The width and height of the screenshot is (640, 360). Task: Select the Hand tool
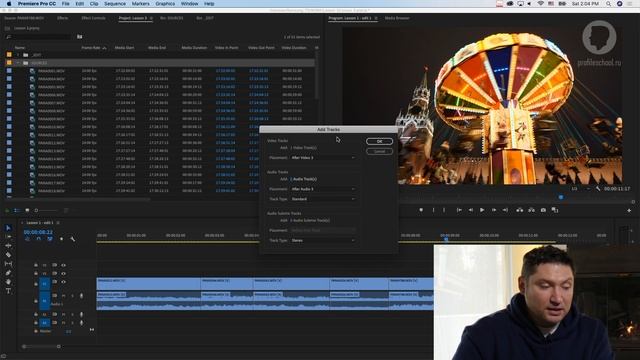click(8, 282)
